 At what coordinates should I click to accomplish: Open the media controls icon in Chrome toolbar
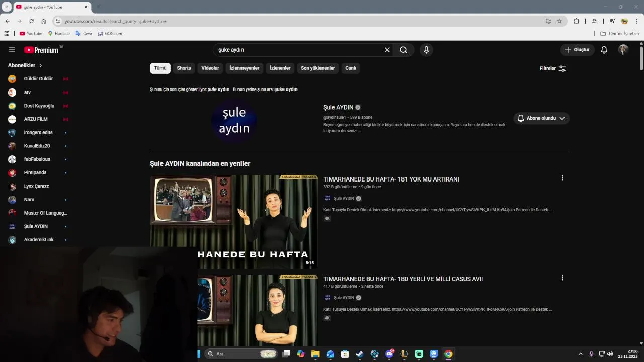click(x=612, y=21)
